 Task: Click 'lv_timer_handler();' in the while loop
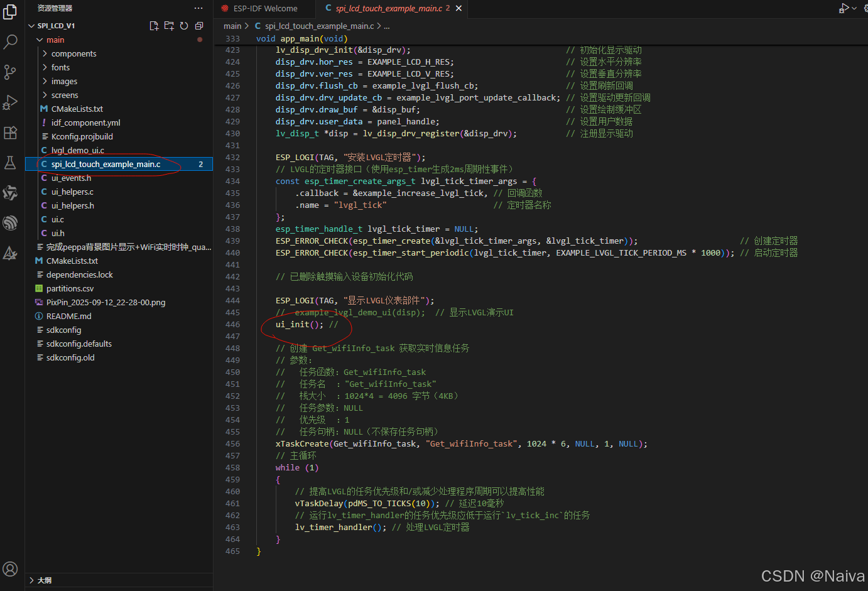coord(340,528)
